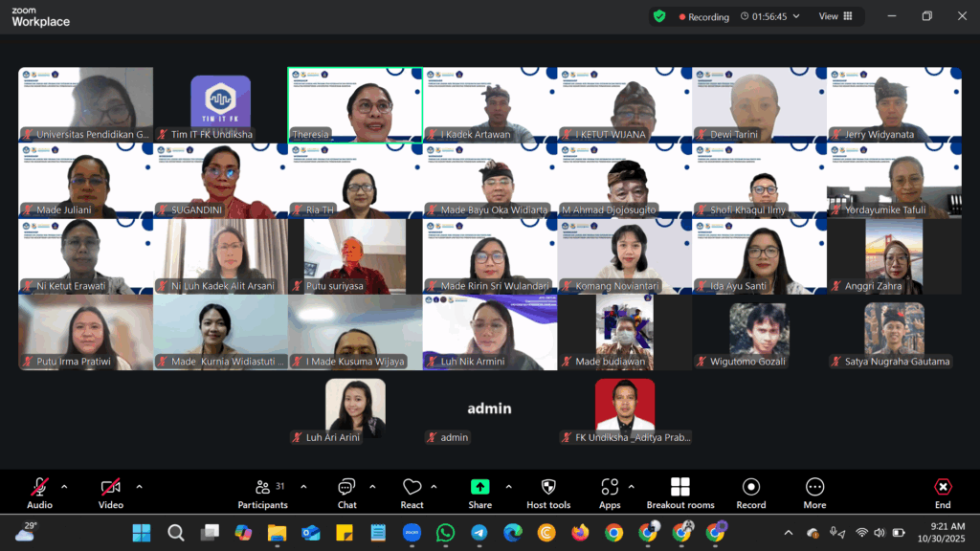The width and height of the screenshot is (980, 551).
Task: Click the More options icon
Action: pos(814,493)
